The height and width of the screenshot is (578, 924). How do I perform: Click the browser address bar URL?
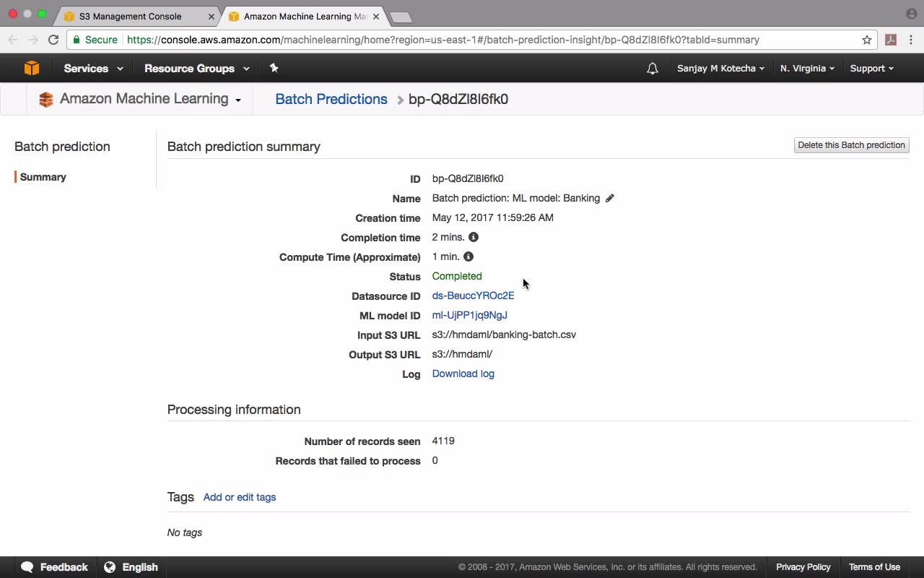coord(443,40)
